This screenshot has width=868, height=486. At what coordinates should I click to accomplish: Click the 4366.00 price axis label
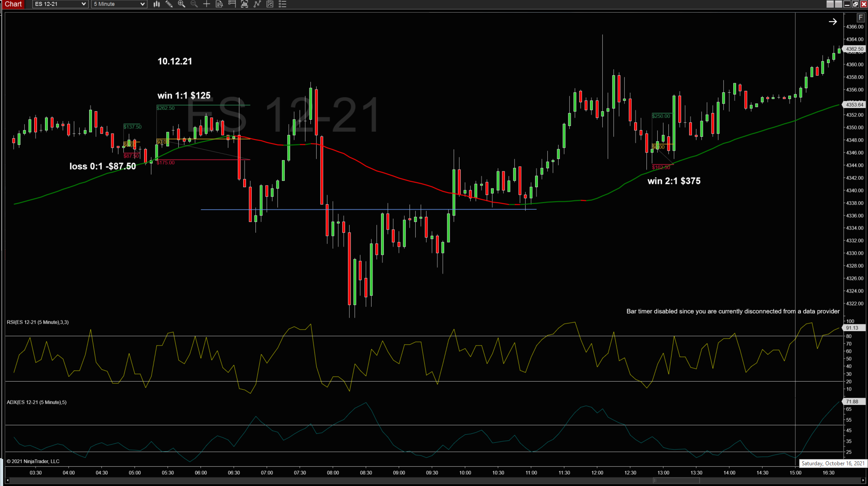pyautogui.click(x=854, y=27)
